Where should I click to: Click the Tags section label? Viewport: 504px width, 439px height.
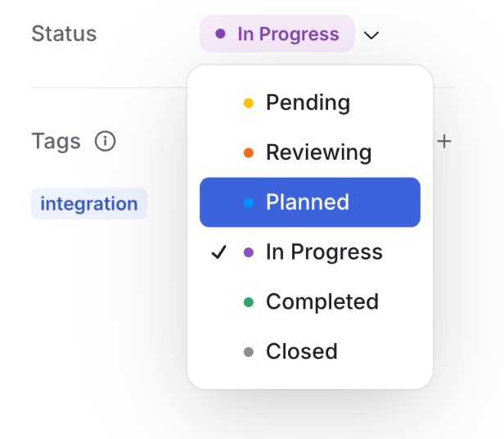[56, 141]
